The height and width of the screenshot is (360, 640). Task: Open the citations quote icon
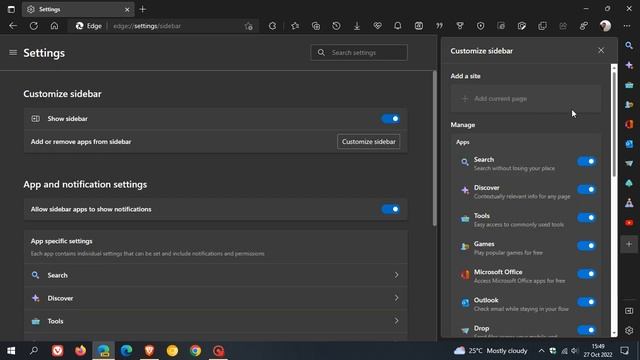point(439,26)
